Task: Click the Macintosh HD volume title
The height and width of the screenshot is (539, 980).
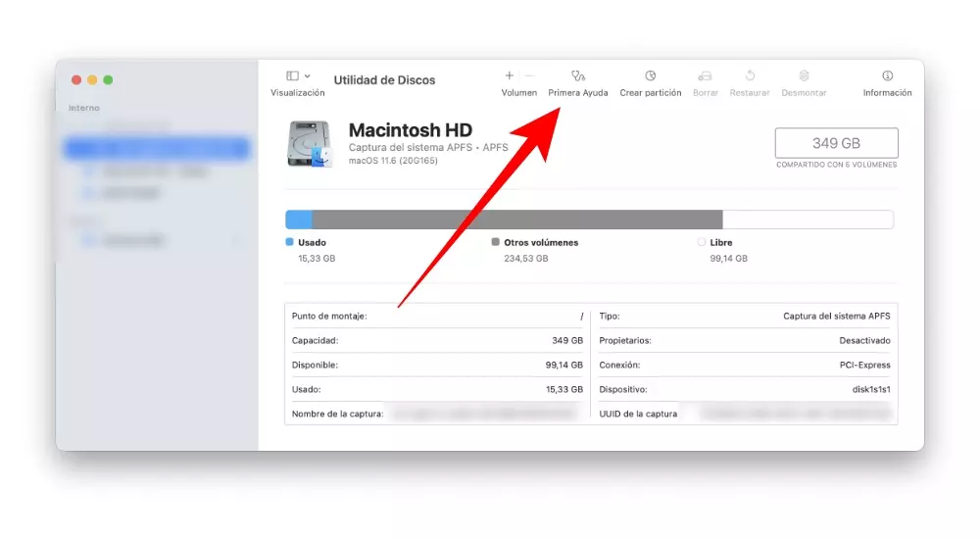Action: (410, 130)
